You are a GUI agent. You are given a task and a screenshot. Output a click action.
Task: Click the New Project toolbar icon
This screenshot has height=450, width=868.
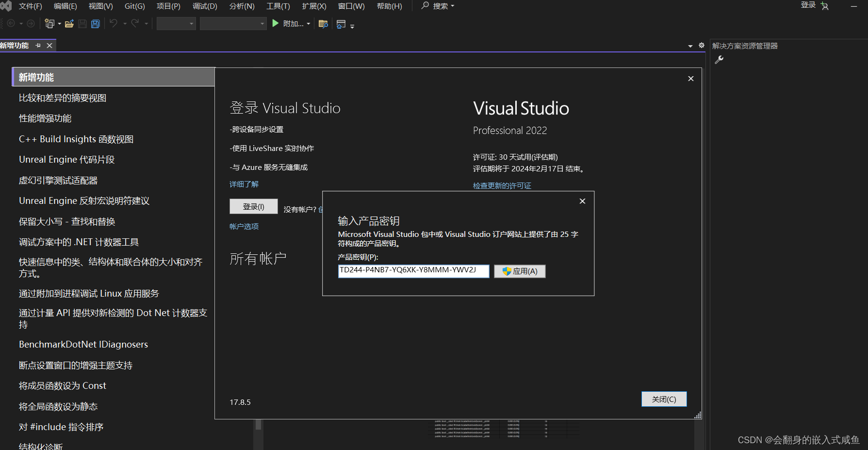pos(49,23)
